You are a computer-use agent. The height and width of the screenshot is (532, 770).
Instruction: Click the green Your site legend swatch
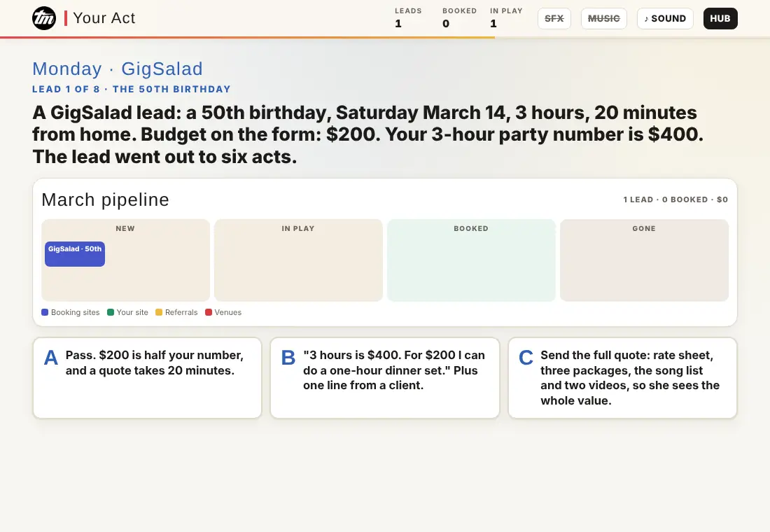[111, 312]
